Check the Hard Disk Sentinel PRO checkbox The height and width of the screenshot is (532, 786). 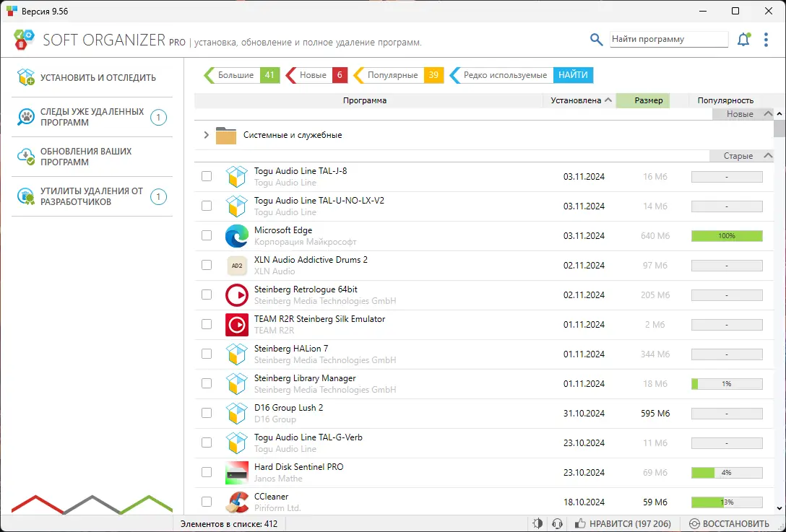[x=207, y=472]
